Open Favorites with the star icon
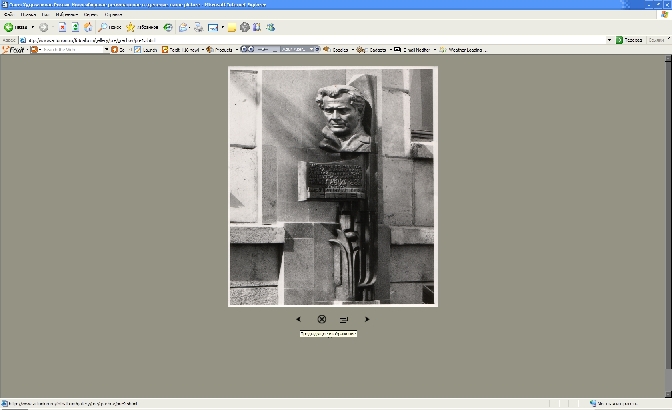 (142, 27)
